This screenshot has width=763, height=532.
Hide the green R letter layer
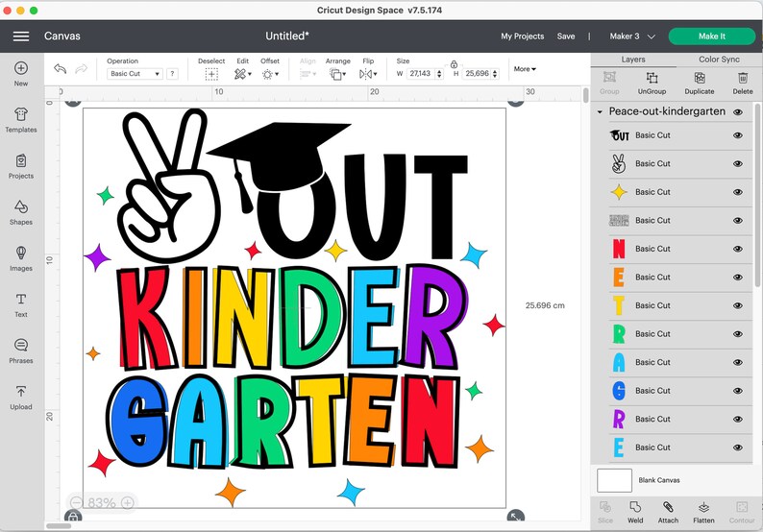tap(738, 334)
